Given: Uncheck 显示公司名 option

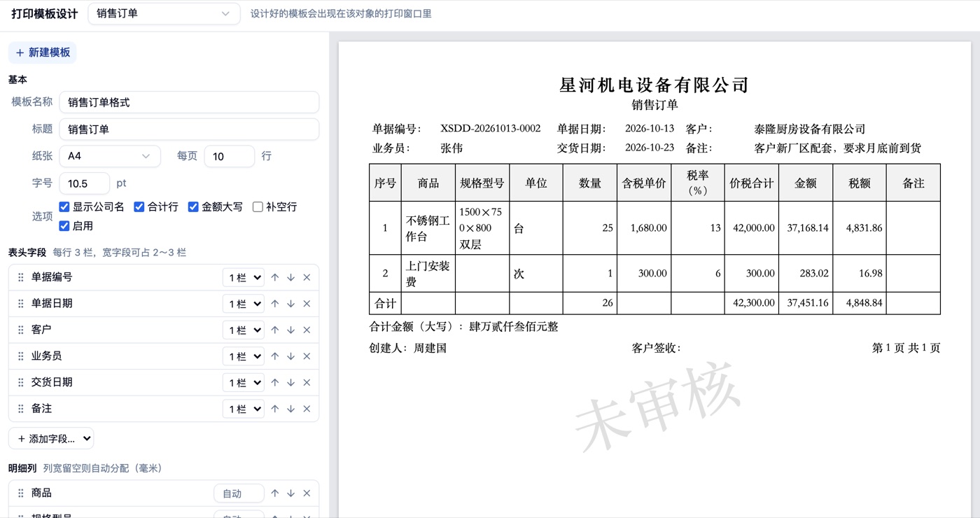Looking at the screenshot, I should [64, 207].
